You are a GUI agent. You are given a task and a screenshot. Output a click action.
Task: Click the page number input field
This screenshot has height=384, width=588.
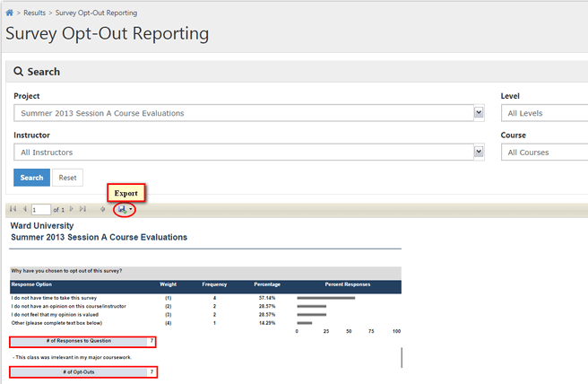point(41,209)
